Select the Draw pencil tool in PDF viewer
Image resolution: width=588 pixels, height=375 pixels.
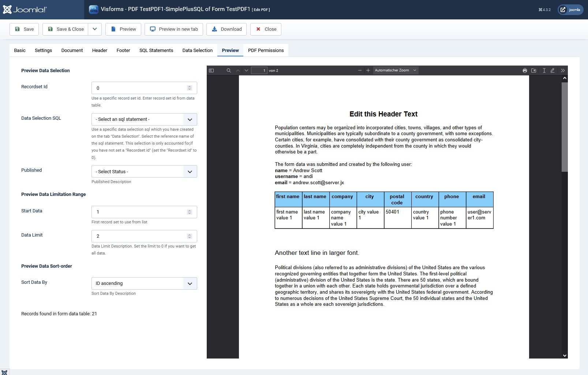(x=553, y=70)
